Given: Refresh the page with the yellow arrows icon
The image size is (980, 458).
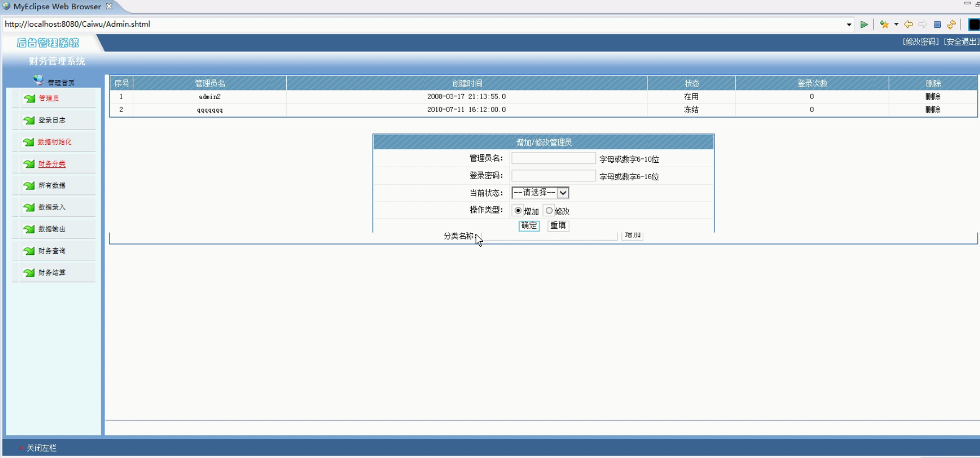Looking at the screenshot, I should pos(951,25).
